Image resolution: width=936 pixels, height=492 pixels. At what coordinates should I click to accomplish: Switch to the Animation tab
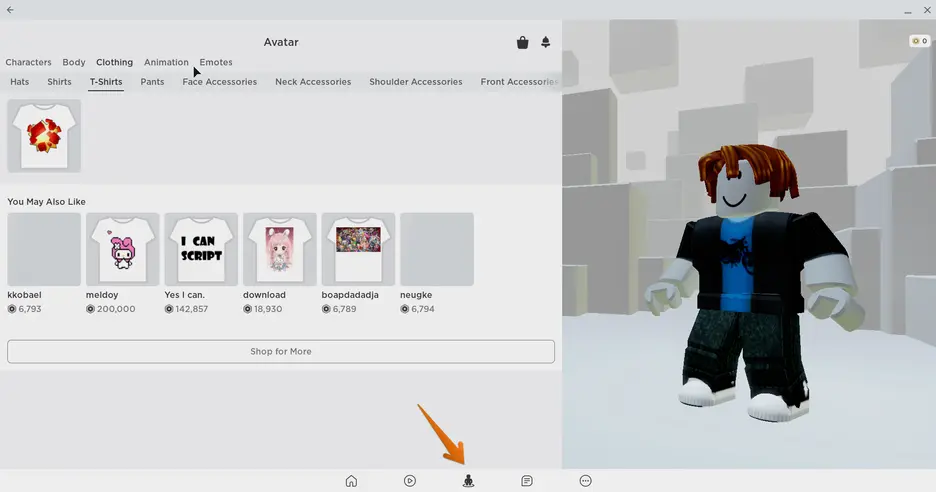coord(166,62)
